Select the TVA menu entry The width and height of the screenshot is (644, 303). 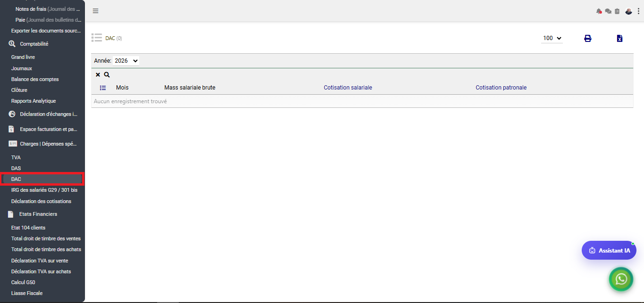tap(16, 157)
